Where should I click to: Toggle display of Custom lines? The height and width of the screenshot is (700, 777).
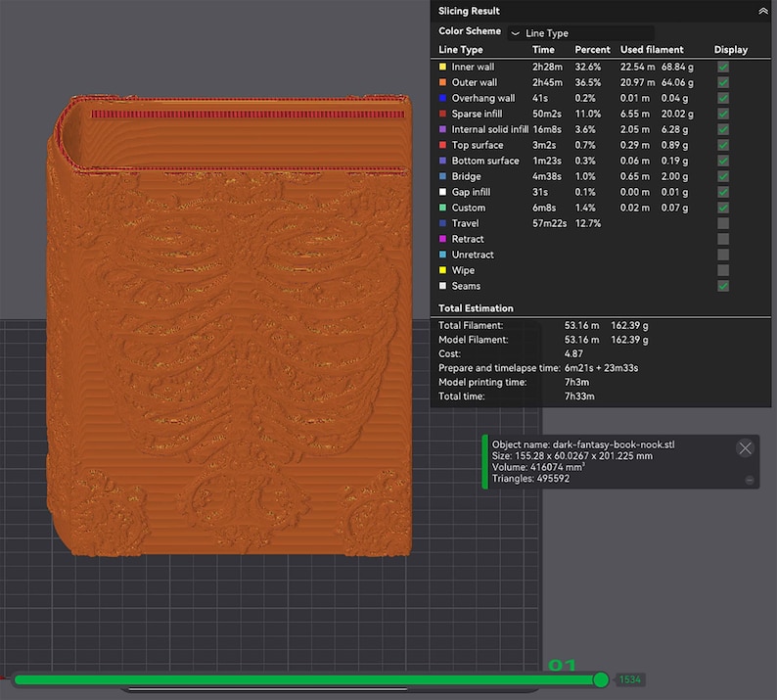tap(723, 208)
